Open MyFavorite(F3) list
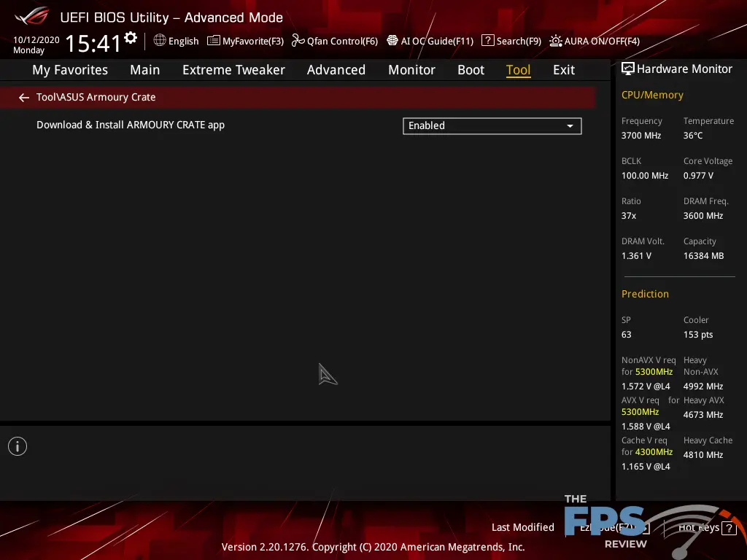Screen dimensions: 747x560 (245, 41)
